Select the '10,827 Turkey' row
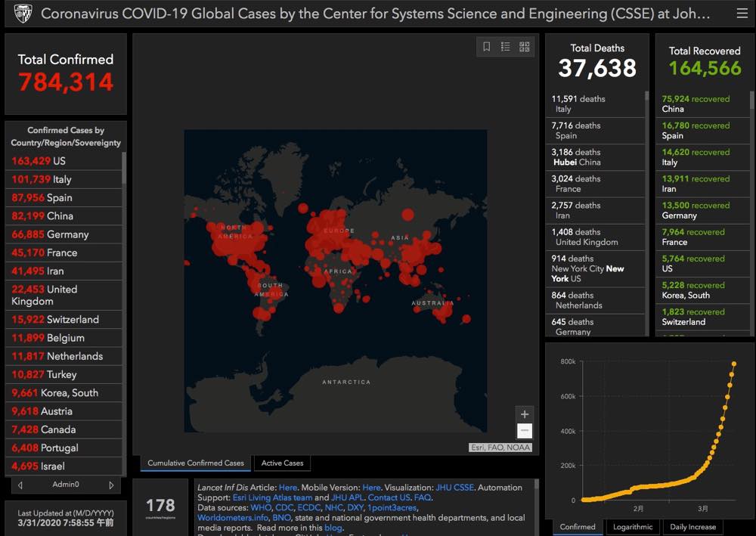The width and height of the screenshot is (756, 536). [64, 374]
